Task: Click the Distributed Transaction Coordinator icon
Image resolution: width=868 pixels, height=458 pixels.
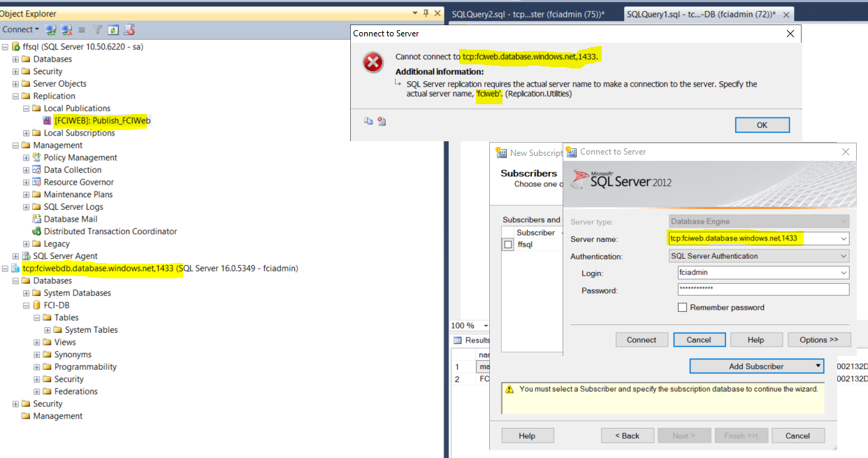Action: pyautogui.click(x=37, y=231)
